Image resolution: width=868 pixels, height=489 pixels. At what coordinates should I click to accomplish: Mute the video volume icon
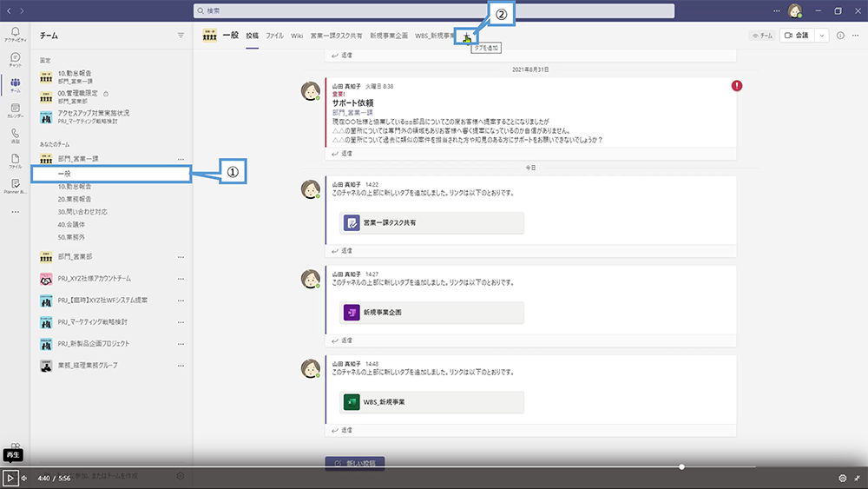[24, 478]
